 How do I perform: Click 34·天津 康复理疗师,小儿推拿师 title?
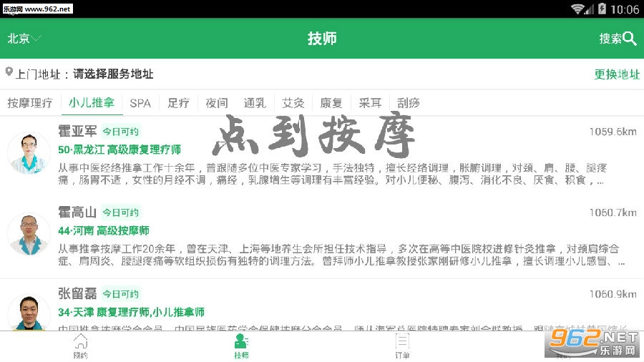pos(131,313)
